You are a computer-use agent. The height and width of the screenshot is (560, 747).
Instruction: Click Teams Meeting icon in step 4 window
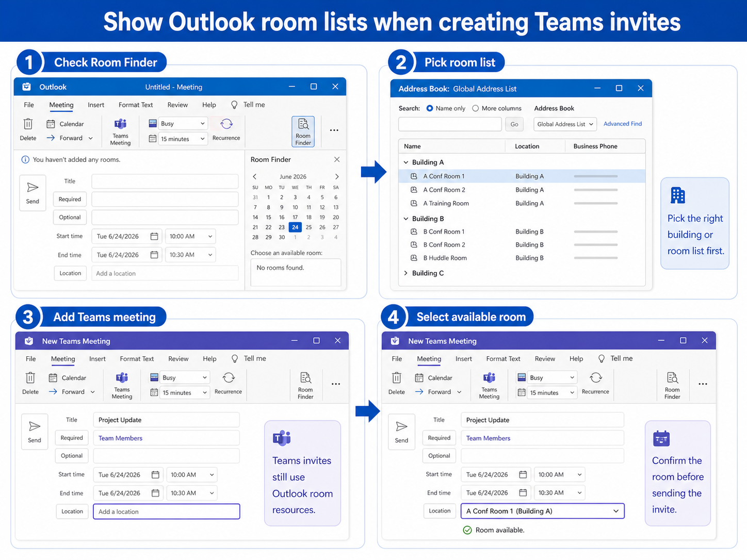489,377
